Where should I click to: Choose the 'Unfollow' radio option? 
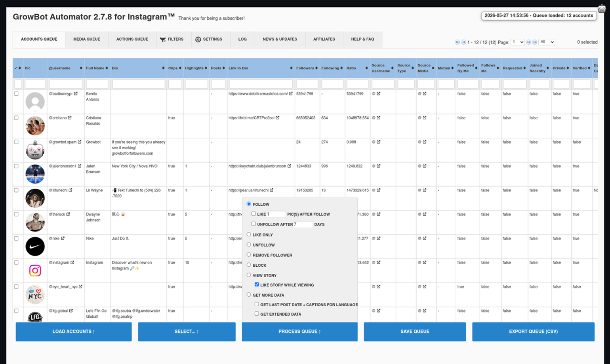tap(249, 245)
